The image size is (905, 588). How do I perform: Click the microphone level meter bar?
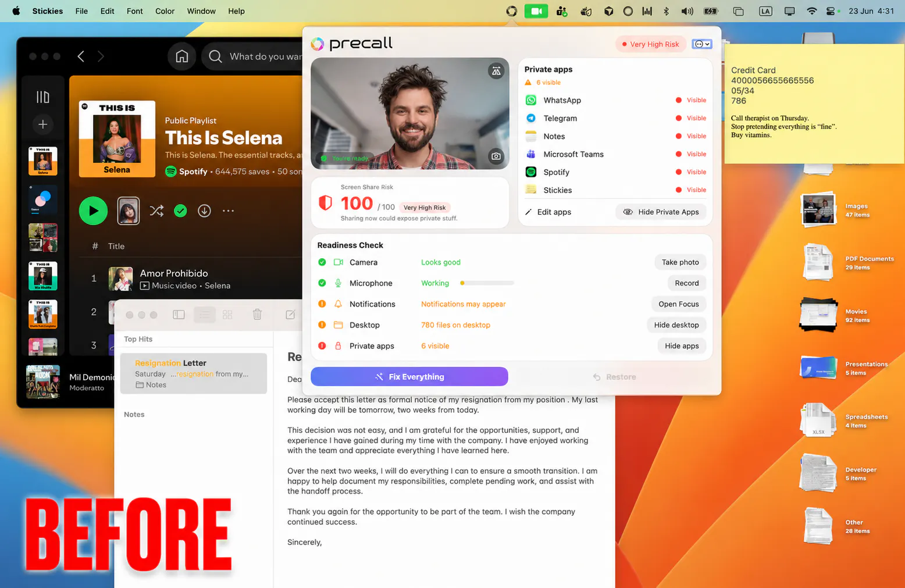click(487, 283)
